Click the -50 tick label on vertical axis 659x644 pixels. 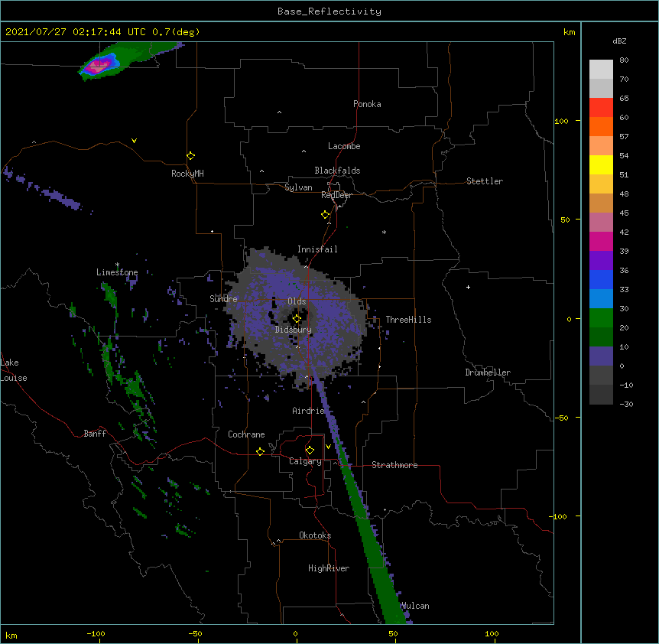[561, 418]
